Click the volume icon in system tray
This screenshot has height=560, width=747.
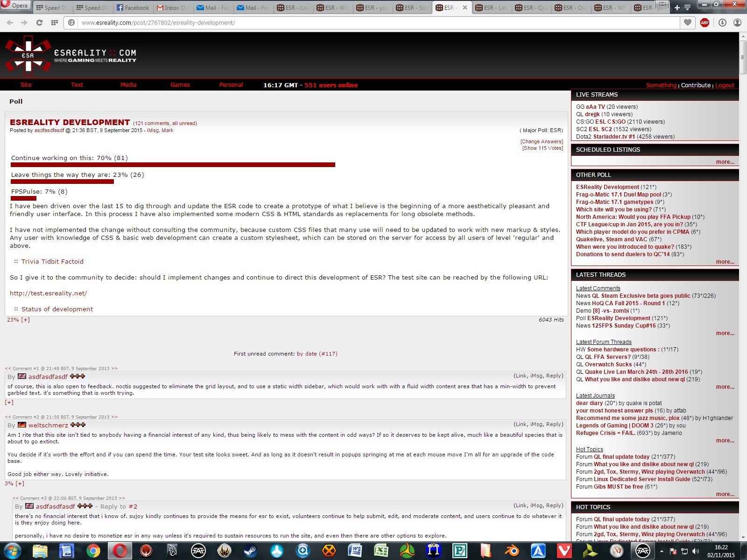[x=696, y=551]
